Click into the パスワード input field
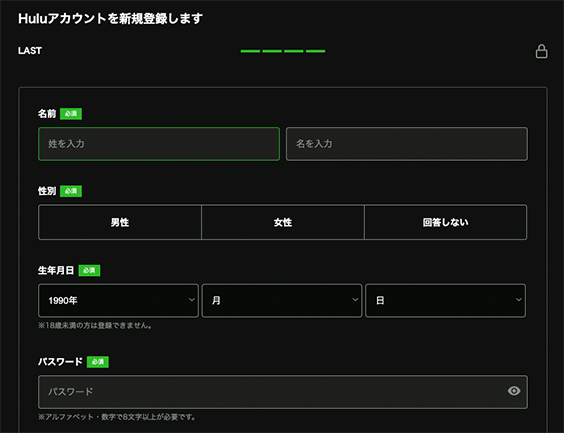This screenshot has height=433, width=564. coord(283,392)
